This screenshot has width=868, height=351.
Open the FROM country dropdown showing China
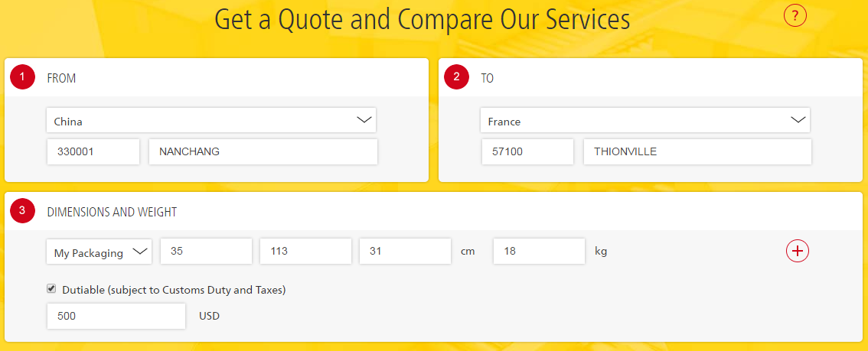tap(211, 121)
